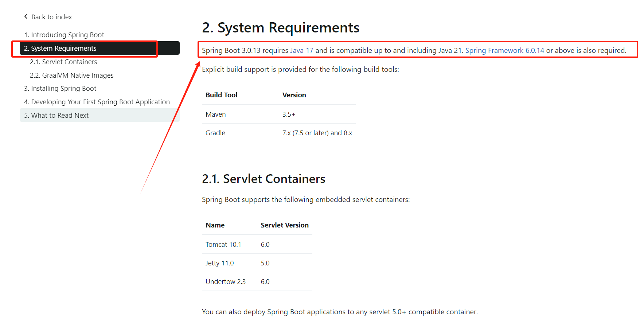Screen dimensions: 644x323
Task: Navigate to GraalVM Native Images
Action: (x=72, y=75)
